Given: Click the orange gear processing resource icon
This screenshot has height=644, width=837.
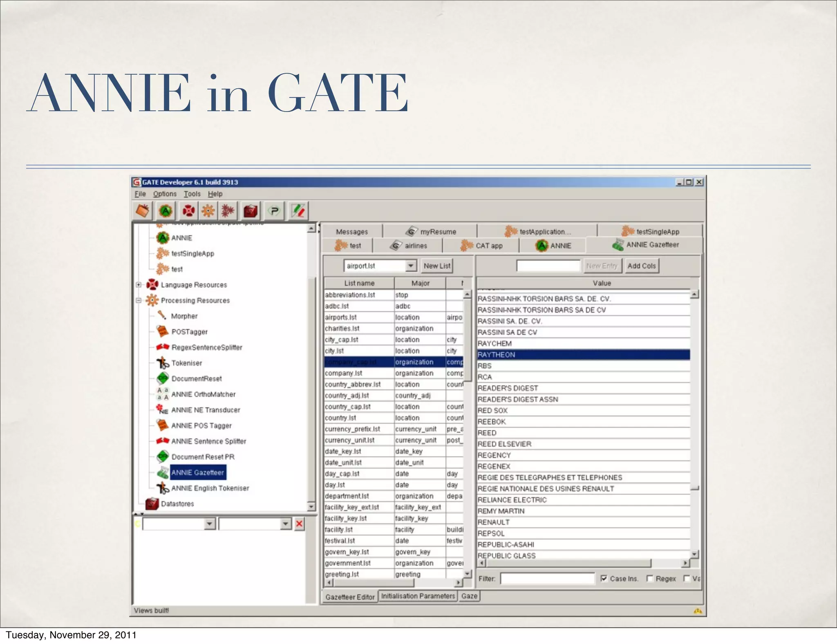Looking at the screenshot, I should click(x=208, y=211).
